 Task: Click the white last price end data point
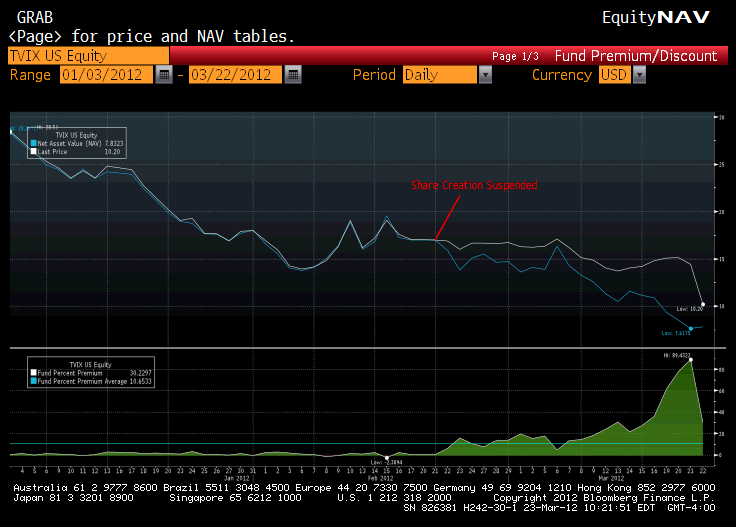(x=703, y=305)
